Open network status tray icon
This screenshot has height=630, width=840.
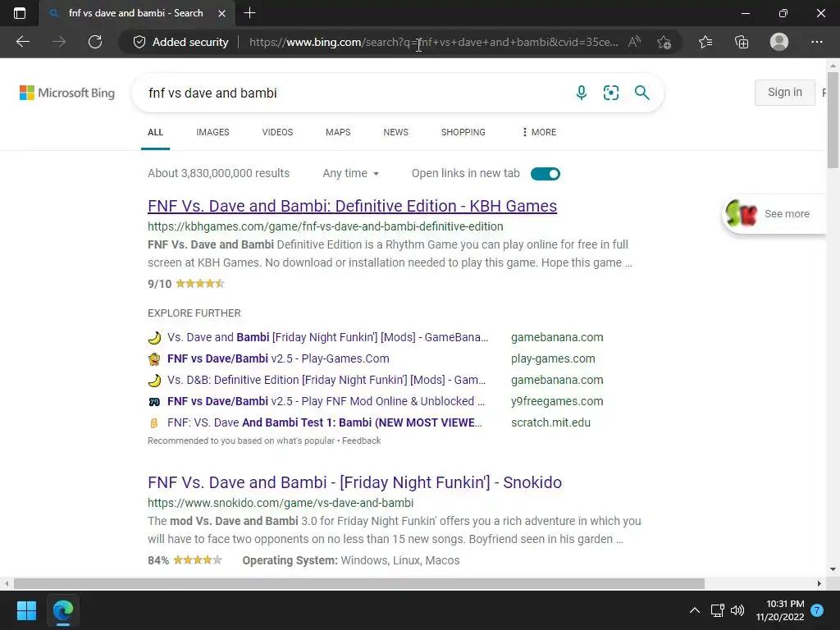[717, 610]
